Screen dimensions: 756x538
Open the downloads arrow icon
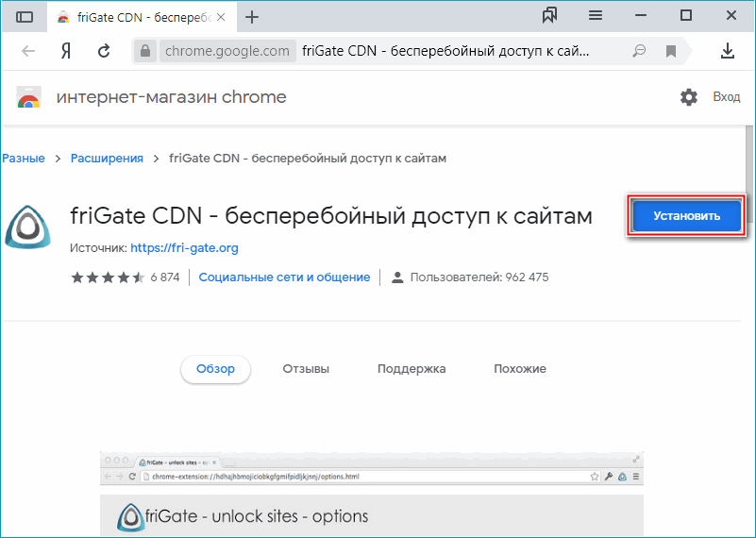(728, 51)
